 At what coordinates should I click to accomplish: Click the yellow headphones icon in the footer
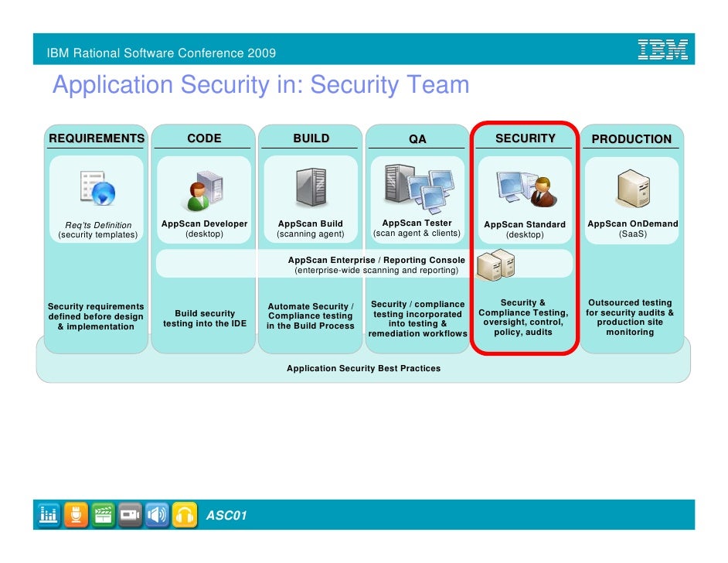pos(185,515)
